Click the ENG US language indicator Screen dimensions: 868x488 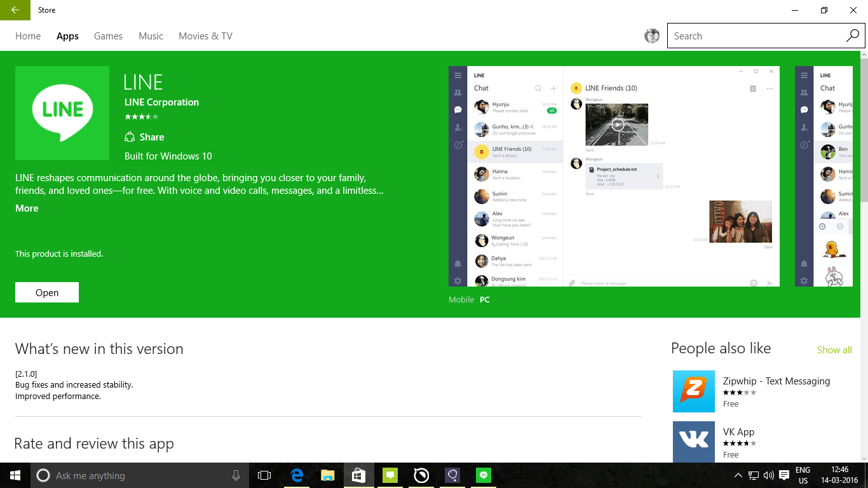coord(803,475)
